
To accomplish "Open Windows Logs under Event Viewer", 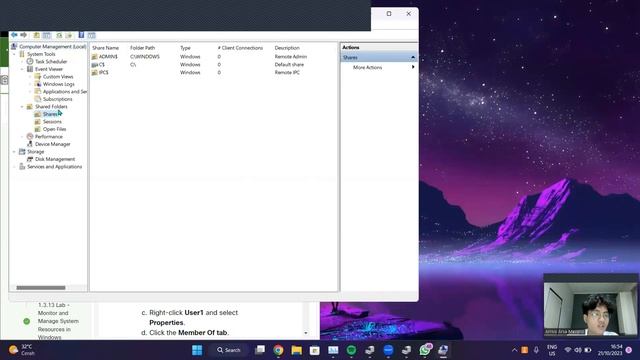I will click(x=59, y=84).
